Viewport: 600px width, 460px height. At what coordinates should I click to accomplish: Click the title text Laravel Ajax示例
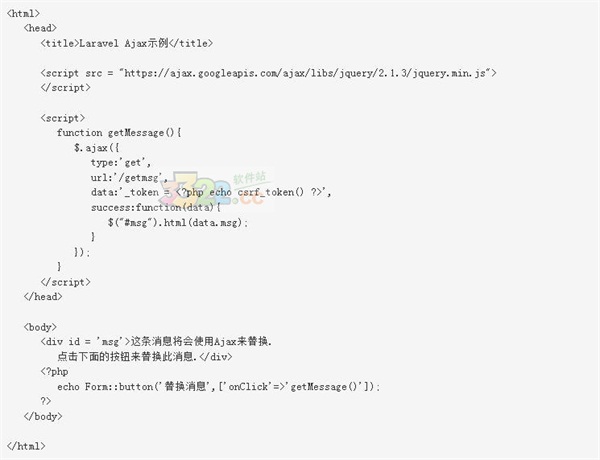tap(124, 43)
